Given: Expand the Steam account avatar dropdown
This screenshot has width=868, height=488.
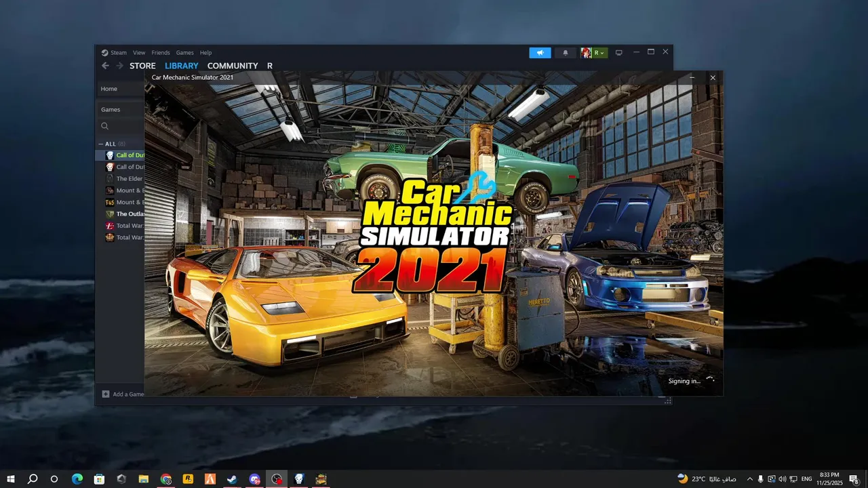Looking at the screenshot, I should 594,52.
